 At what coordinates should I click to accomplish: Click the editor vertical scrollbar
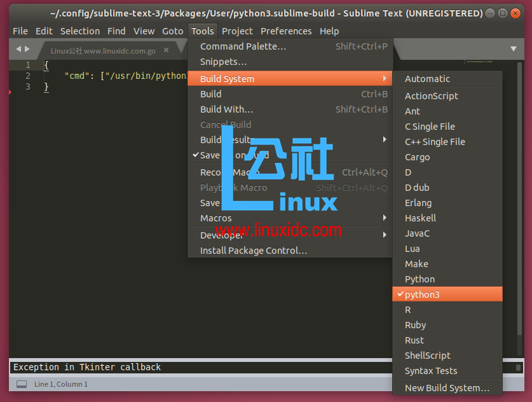(x=519, y=198)
